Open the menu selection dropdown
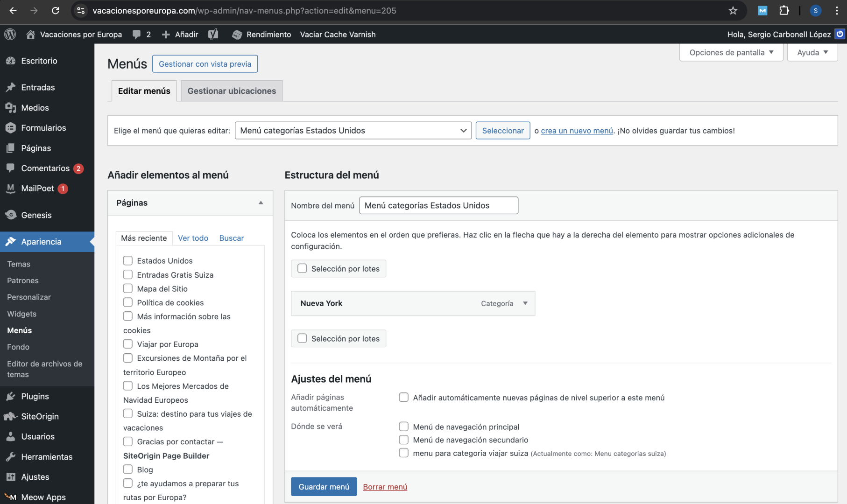Screen dimensions: 847x504 [x=353, y=131]
